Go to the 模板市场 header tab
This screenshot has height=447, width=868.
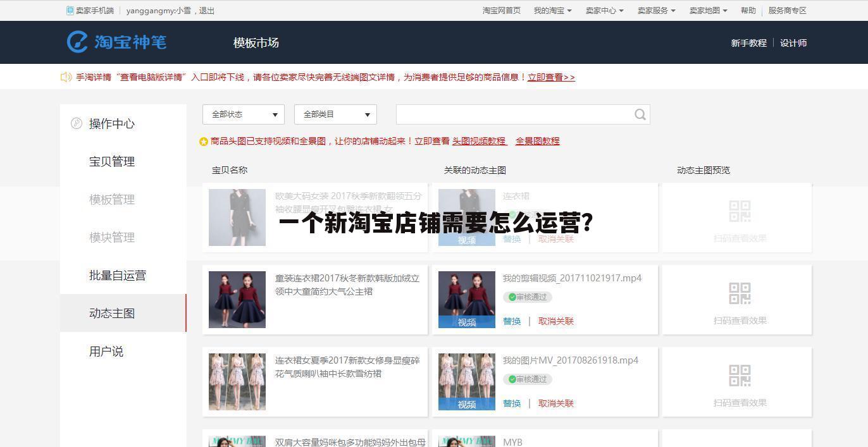(x=256, y=43)
